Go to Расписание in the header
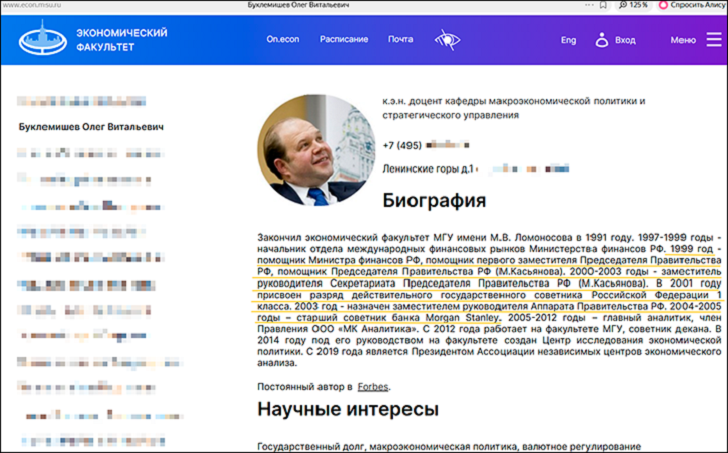This screenshot has height=453, width=728. pyautogui.click(x=344, y=40)
